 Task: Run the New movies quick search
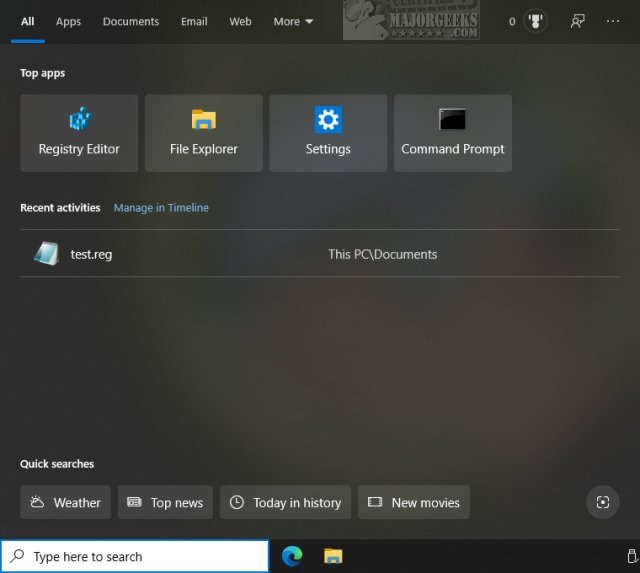click(x=414, y=502)
